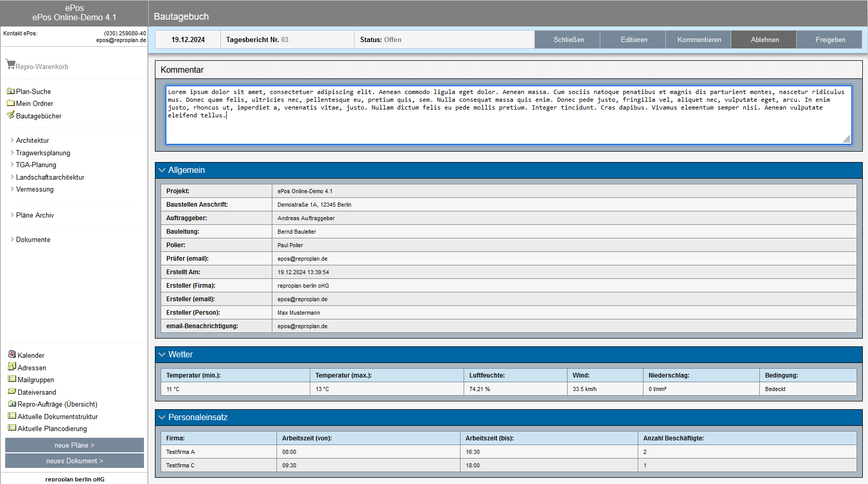Click the '33.5 km/h' wind value
The height and width of the screenshot is (484, 868).
pos(585,389)
